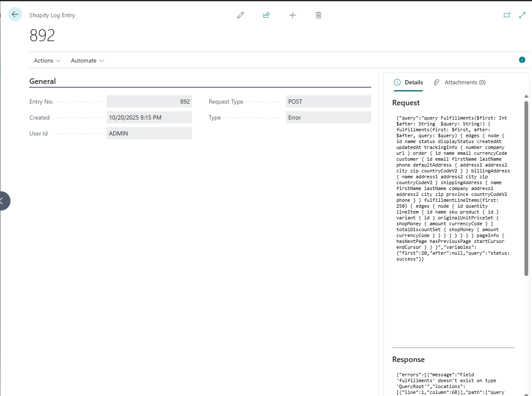Click the expand page diagonal arrows icon
This screenshot has height=396, width=532.
tap(522, 15)
